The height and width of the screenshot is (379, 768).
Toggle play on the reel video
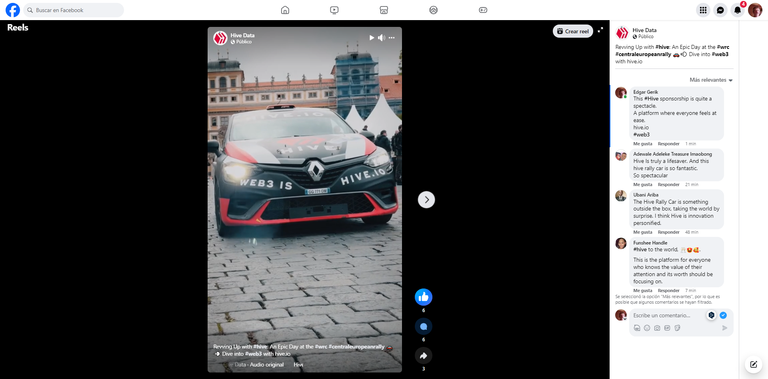click(371, 38)
